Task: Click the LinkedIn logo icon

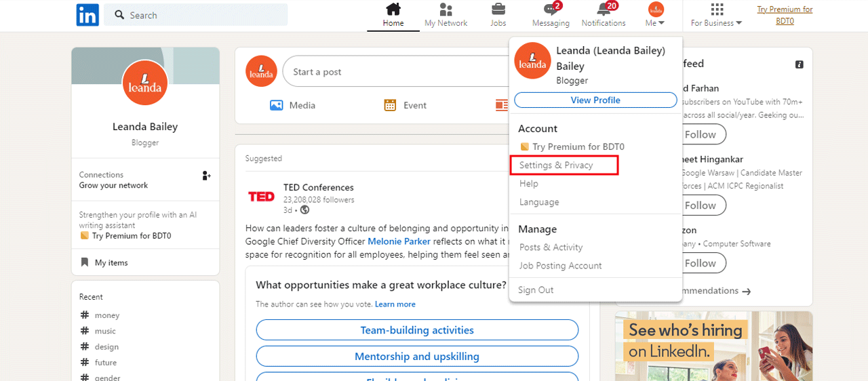Action: click(x=87, y=15)
